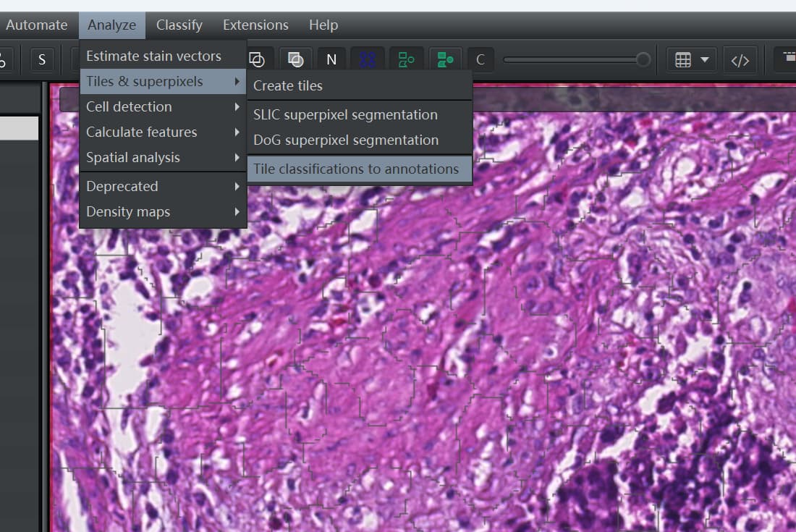Open the dropdown beside the grid view icon
796x532 pixels.
click(705, 60)
